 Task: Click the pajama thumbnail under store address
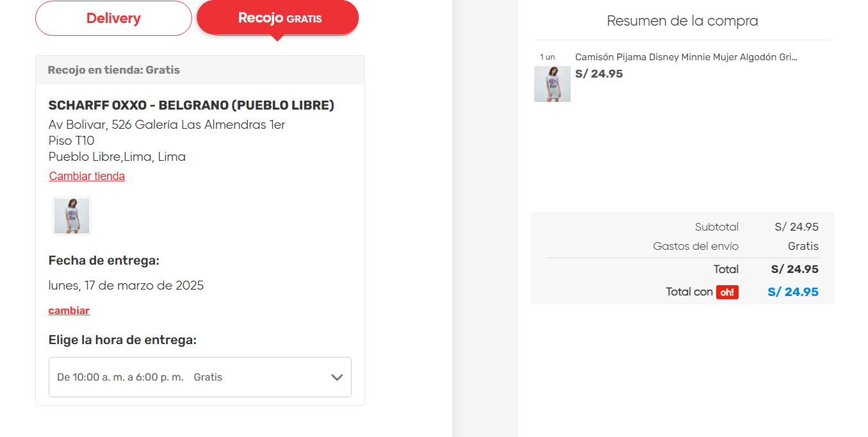[x=72, y=216]
